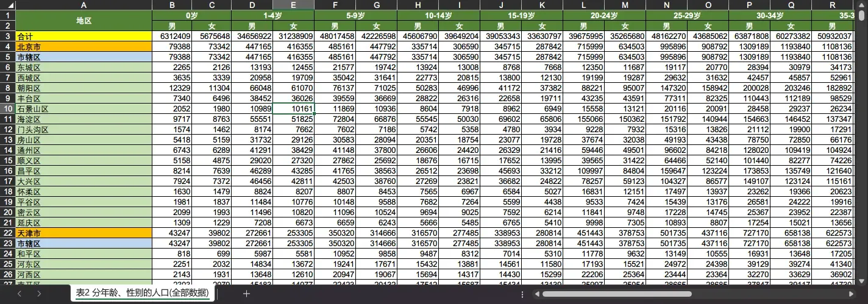Open the 表2 分年龄、性别的人口 sheet tab
868x304 pixels.
point(143,293)
